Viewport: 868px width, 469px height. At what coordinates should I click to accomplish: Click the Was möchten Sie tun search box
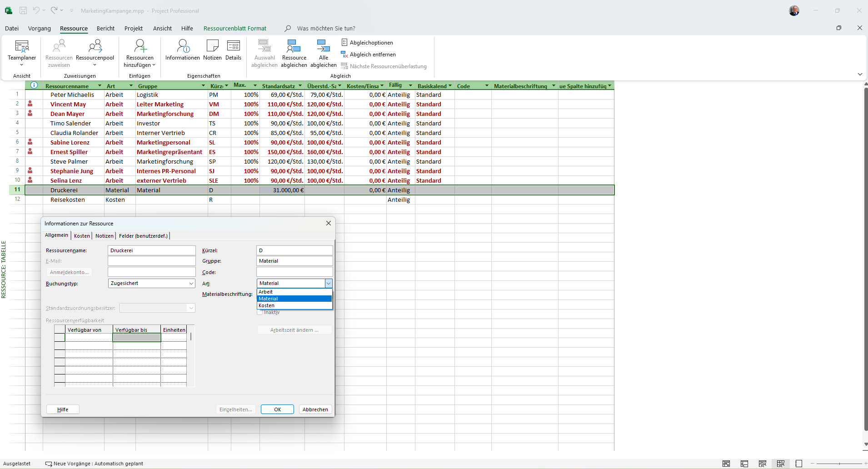(x=326, y=28)
